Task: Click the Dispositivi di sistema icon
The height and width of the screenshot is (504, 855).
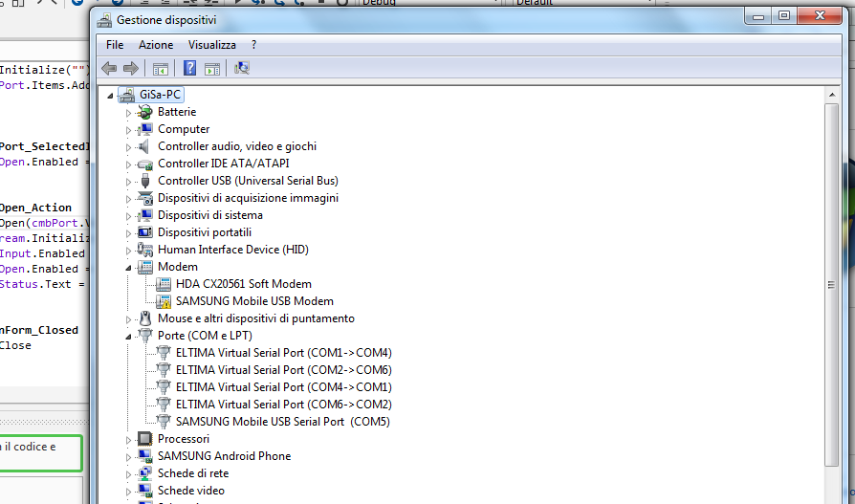Action: (145, 215)
